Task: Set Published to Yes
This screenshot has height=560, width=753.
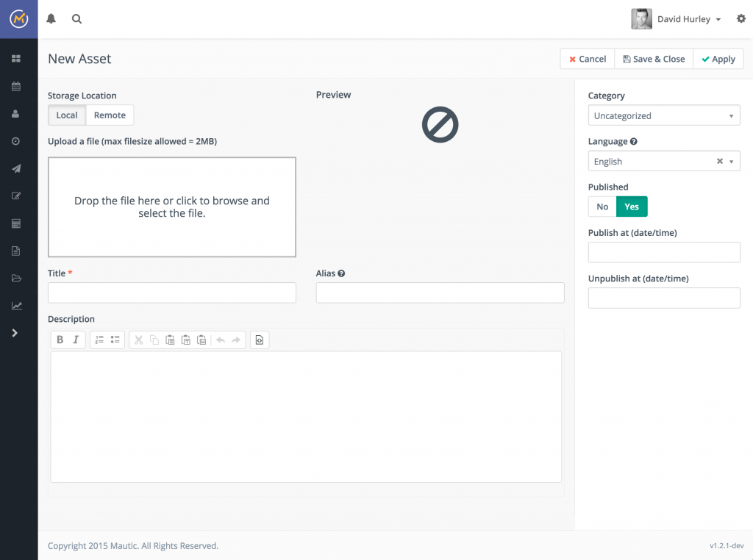Action: pyautogui.click(x=632, y=207)
